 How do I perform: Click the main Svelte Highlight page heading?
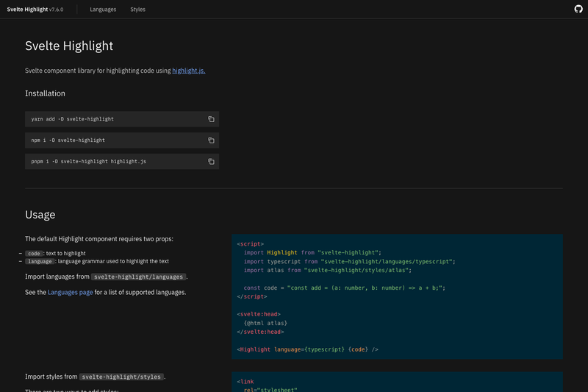pos(69,46)
